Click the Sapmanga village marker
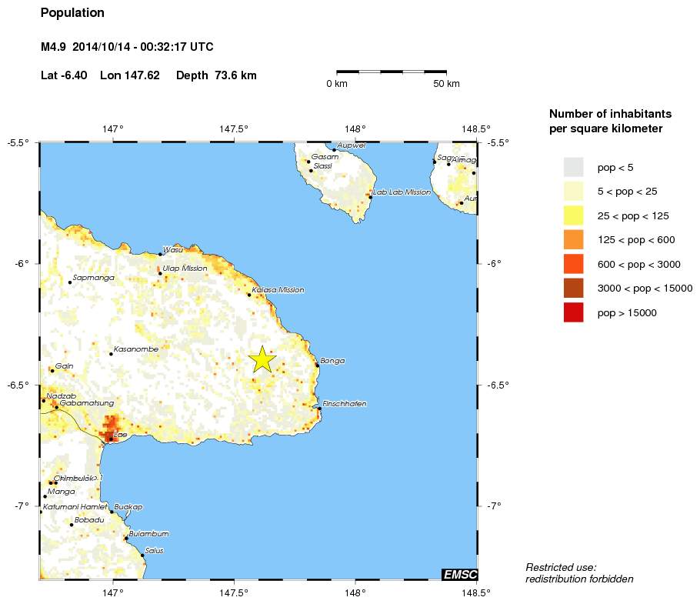This screenshot has width=700, height=604. coord(70,282)
